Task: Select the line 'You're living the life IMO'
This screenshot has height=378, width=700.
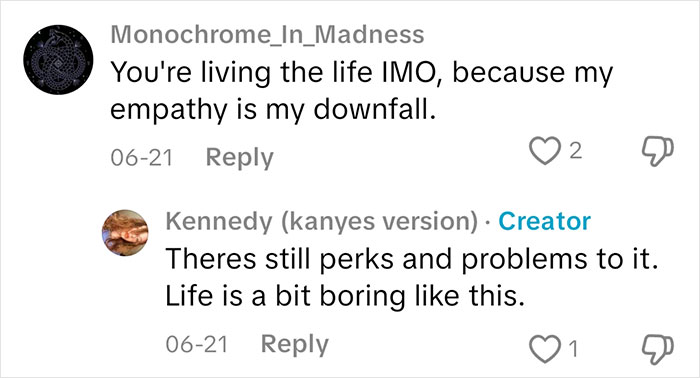Action: 276,72
